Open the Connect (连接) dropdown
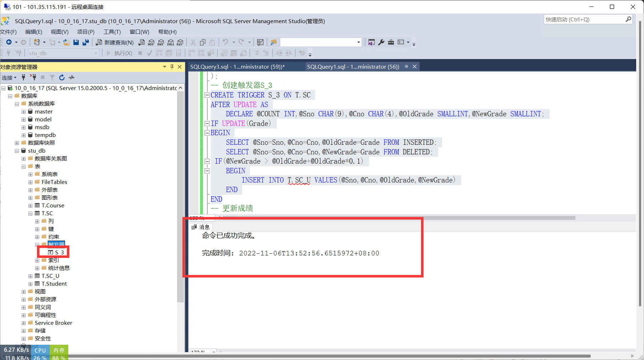This screenshot has height=360, width=644. pyautogui.click(x=9, y=78)
